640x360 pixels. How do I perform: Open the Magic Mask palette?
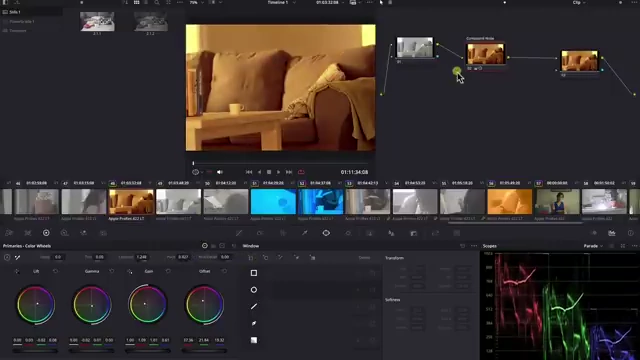(369, 233)
